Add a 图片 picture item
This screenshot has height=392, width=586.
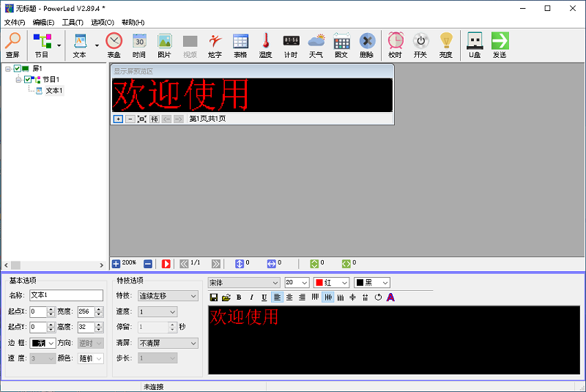coord(165,45)
